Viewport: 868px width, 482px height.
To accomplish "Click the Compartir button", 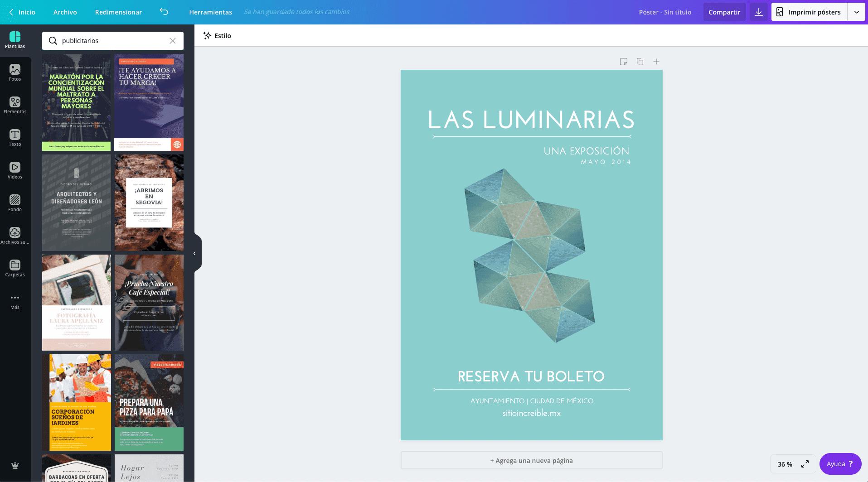I will [x=724, y=12].
